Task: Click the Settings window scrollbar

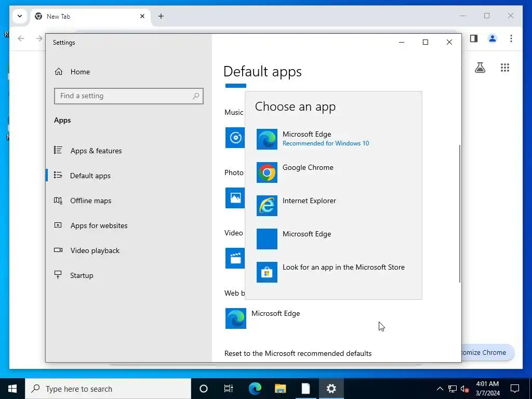Action: point(460,214)
